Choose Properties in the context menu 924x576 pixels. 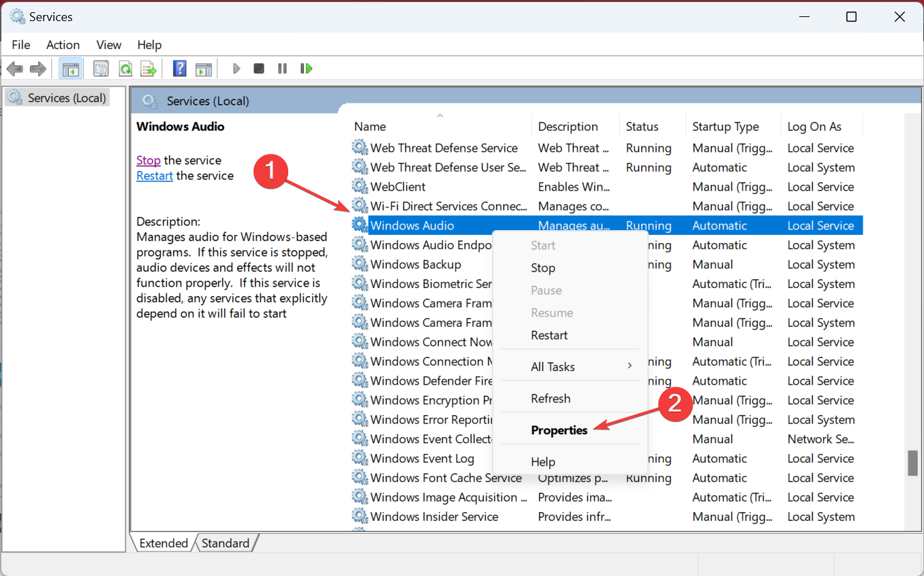[559, 430]
